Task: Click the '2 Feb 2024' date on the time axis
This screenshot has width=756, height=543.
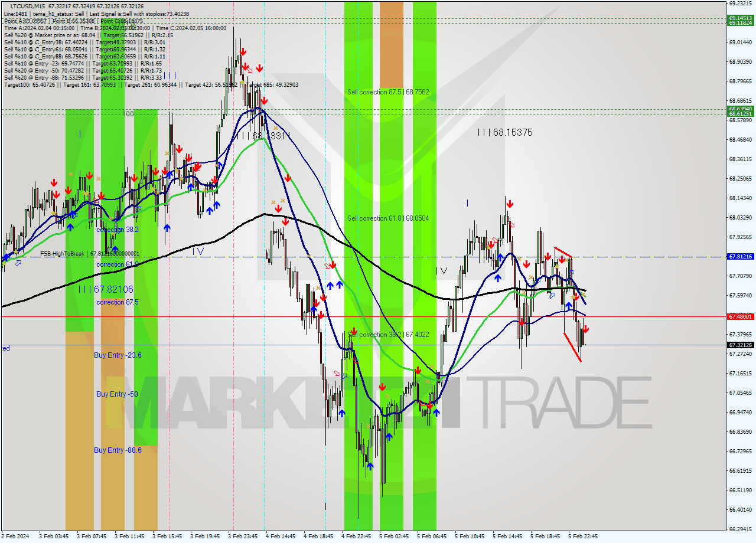Action: coord(15,537)
